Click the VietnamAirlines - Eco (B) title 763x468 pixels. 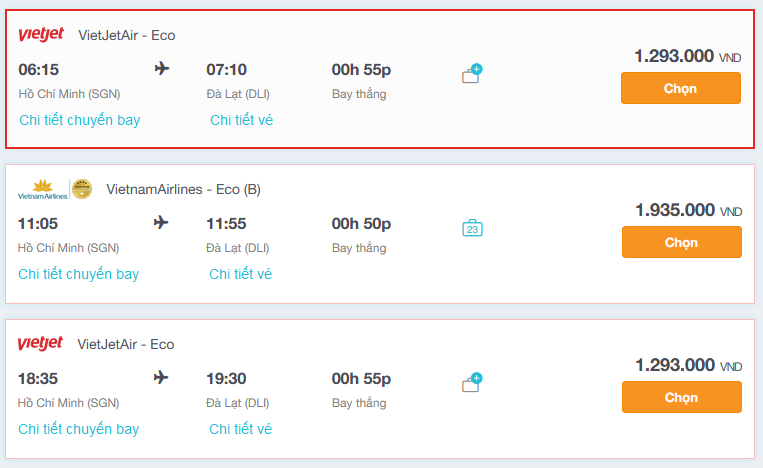(x=183, y=189)
